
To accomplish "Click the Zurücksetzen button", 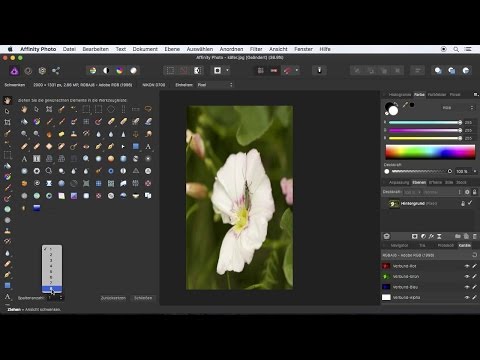I will (x=113, y=298).
